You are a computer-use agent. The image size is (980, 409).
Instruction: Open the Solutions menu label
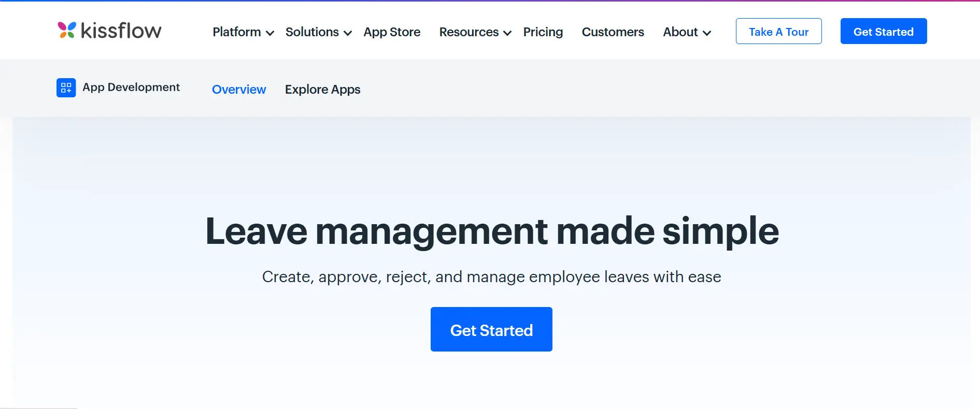pos(312,32)
